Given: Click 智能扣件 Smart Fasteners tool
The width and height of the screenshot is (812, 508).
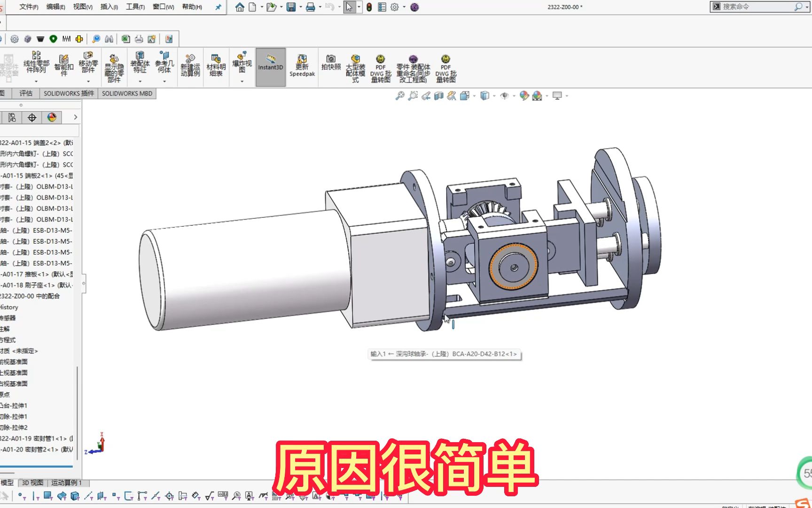Looking at the screenshot, I should click(x=64, y=66).
